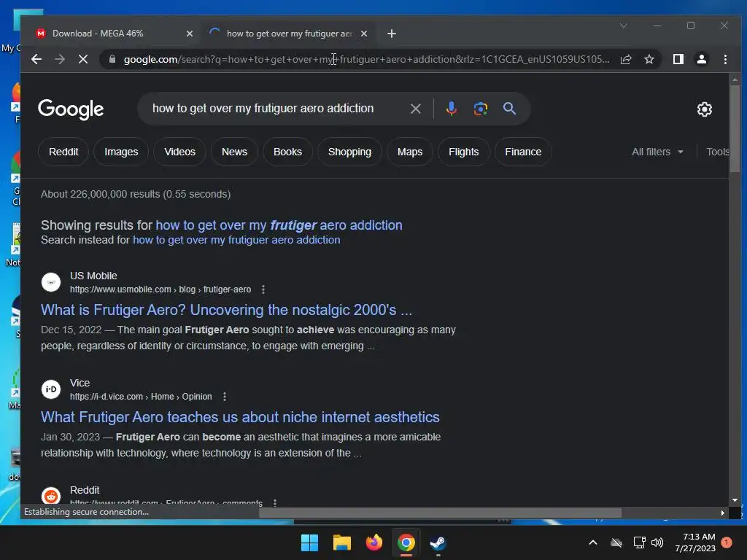Screen dimensions: 747x560
Task: Open more options for Vice result
Action: click(x=225, y=396)
